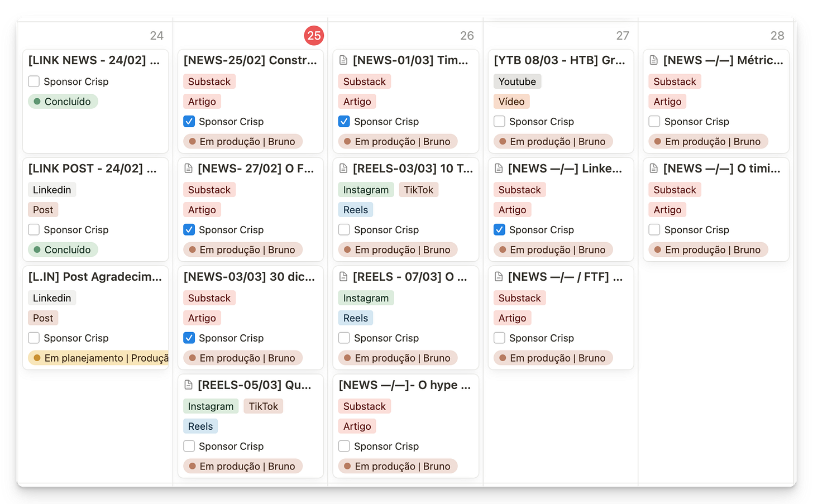
Task: Uncheck Sponsor Crisp on [NEWS-25/02] card
Action: pos(189,122)
